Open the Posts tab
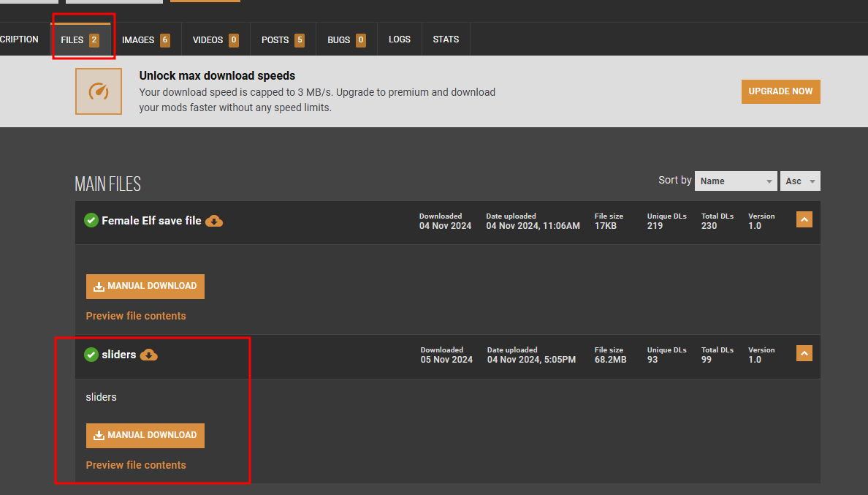 (x=283, y=39)
